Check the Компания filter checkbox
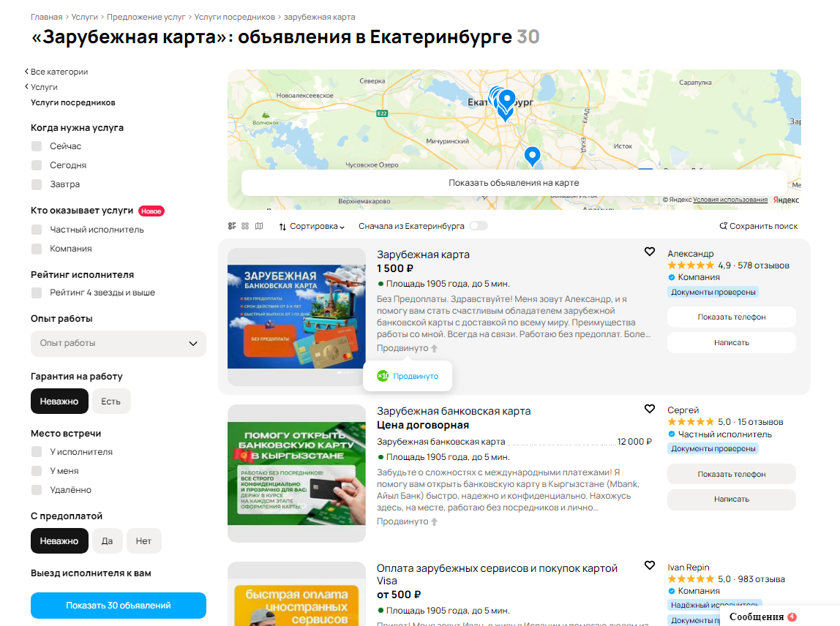The width and height of the screenshot is (840, 626). [x=37, y=249]
